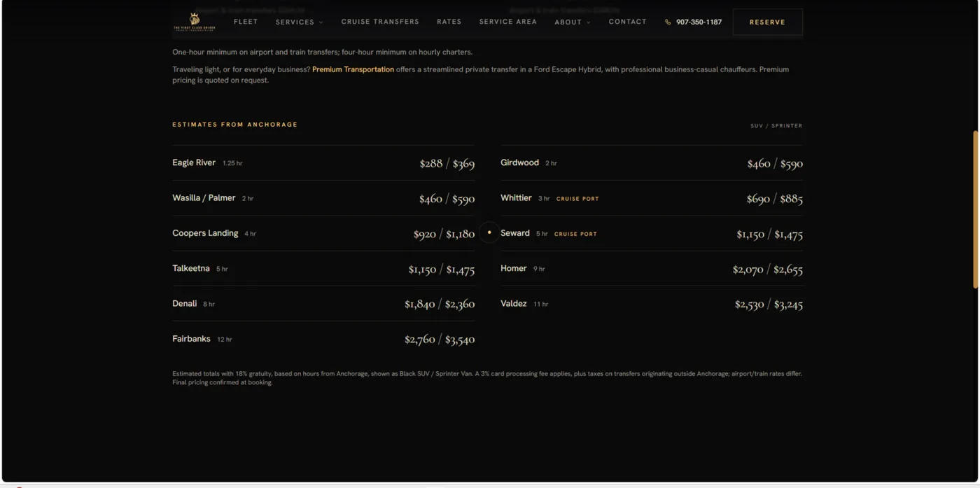Viewport: 980px width, 488px height.
Task: Select the Wasilla / Palmer destination
Action: [204, 198]
